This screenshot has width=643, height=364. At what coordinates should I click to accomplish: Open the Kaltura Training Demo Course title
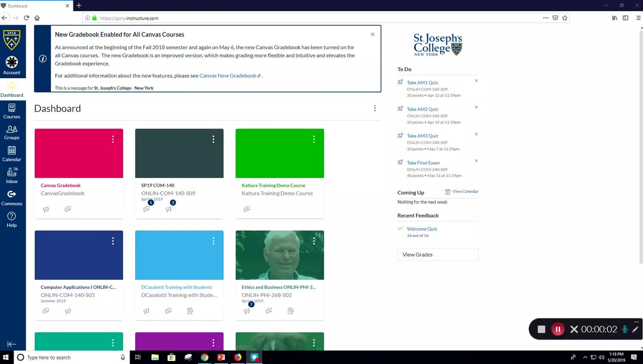click(273, 185)
